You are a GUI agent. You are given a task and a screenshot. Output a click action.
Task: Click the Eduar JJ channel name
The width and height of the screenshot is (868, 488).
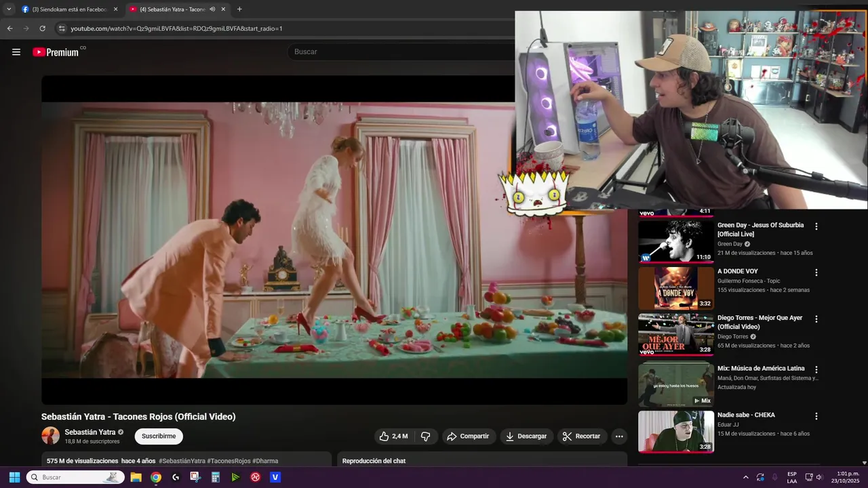728,424
